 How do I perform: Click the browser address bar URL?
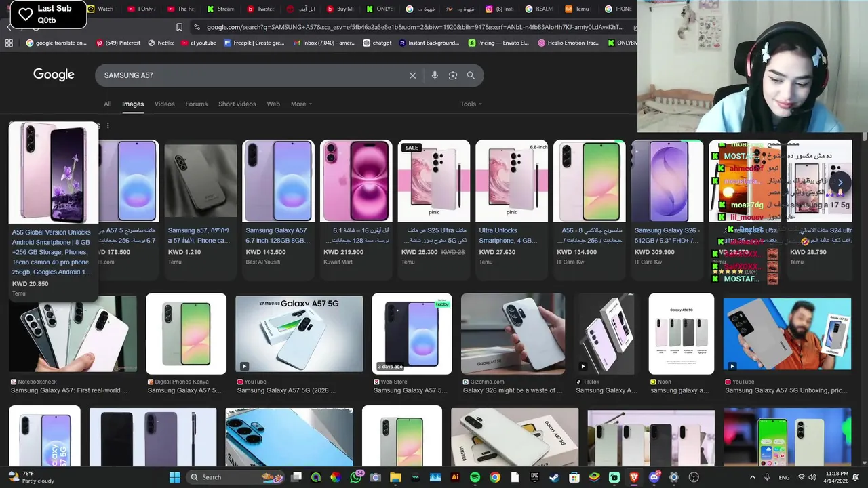click(414, 27)
